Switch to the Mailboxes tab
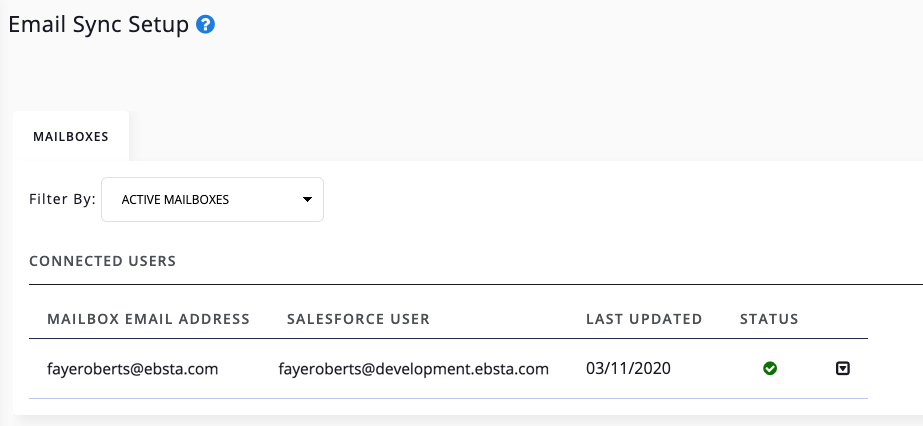Image resolution: width=923 pixels, height=426 pixels. pyautogui.click(x=70, y=136)
